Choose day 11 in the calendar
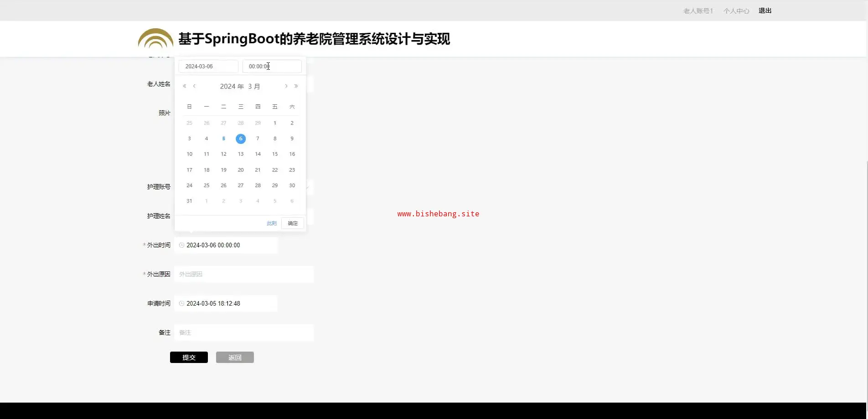The height and width of the screenshot is (419, 868). [207, 154]
